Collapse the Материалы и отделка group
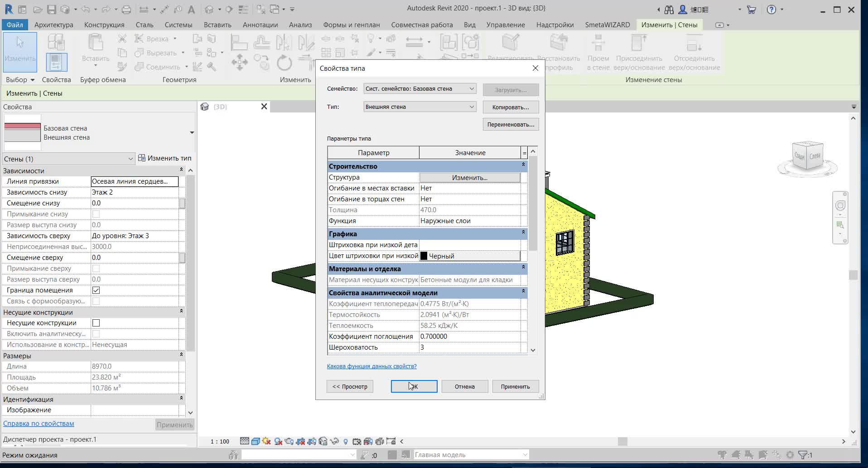Screen dimensions: 868x468 [x=523, y=268]
